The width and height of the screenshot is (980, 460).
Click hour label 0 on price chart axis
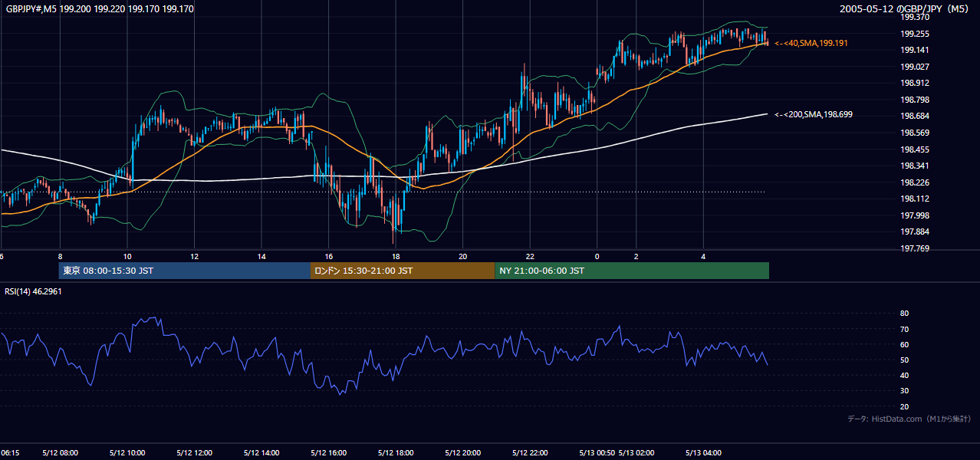(597, 257)
